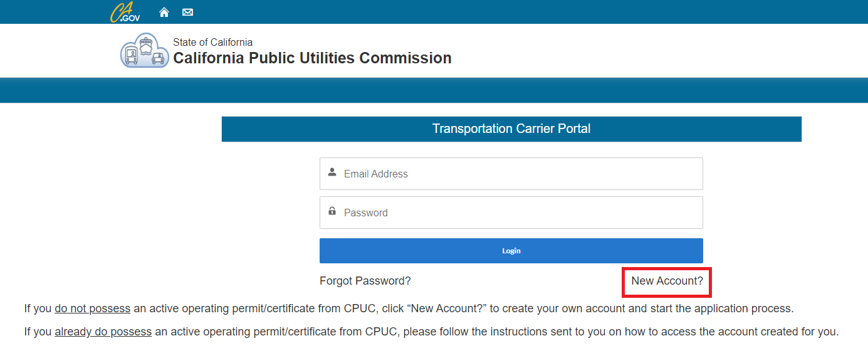Image resolution: width=868 pixels, height=358 pixels.
Task: Click the underlined "already do possess" text
Action: pos(103,331)
